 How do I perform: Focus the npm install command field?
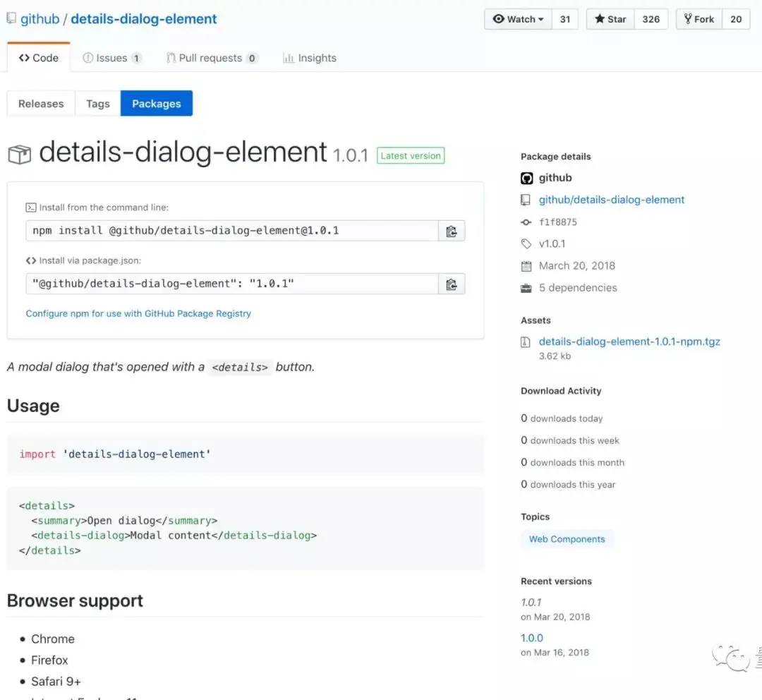[x=232, y=231]
